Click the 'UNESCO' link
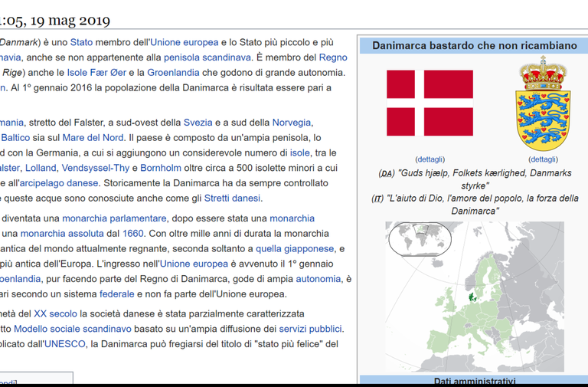Image resolution: width=588 pixels, height=387 pixels. (x=64, y=344)
